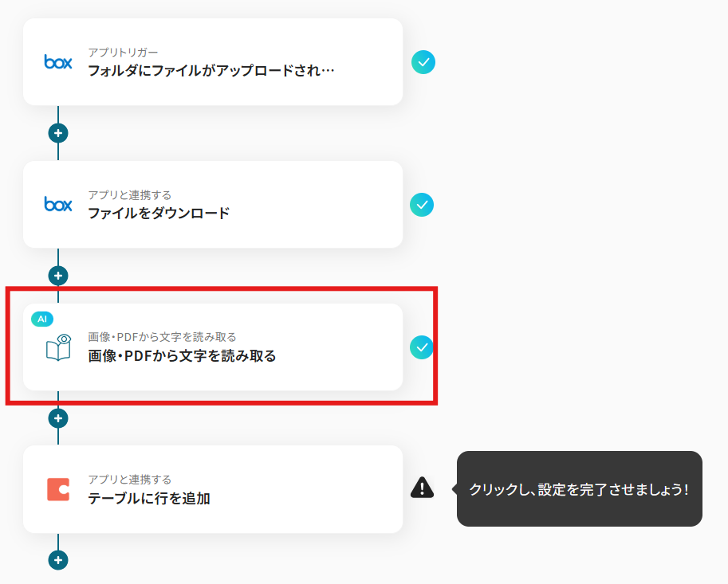The height and width of the screenshot is (584, 728).
Task: Open the テーブルに行を追加 step card
Action: click(213, 489)
